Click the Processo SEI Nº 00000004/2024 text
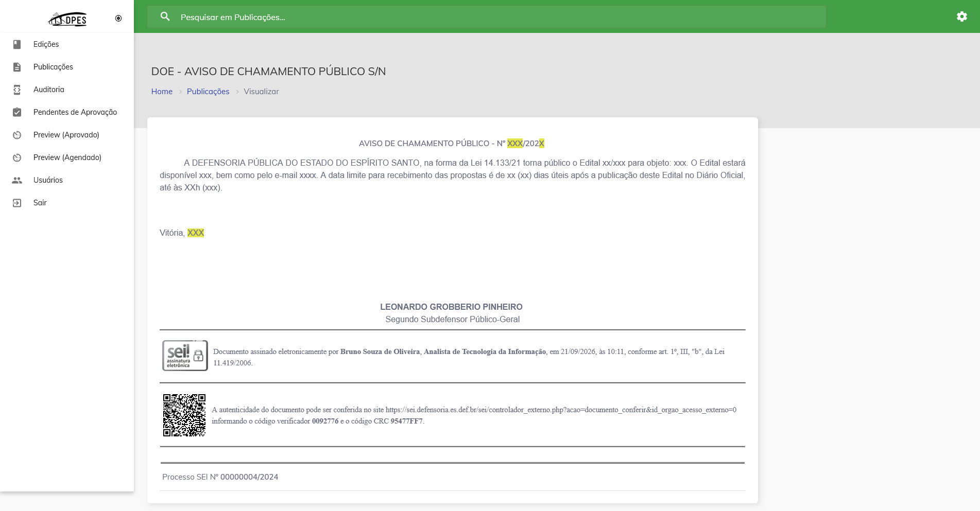 pos(220,477)
